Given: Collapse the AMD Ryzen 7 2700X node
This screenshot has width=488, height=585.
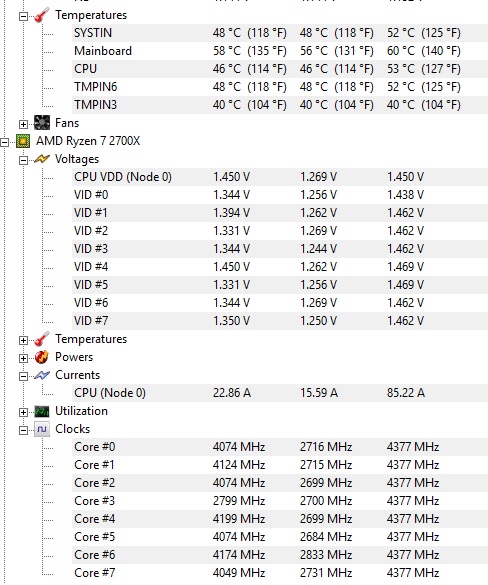Looking at the screenshot, I should (4, 142).
